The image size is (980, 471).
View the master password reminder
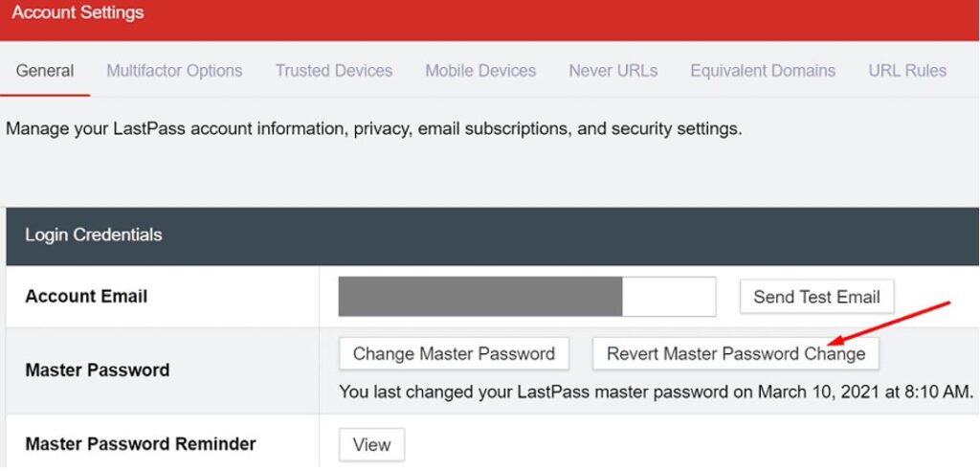(x=372, y=445)
